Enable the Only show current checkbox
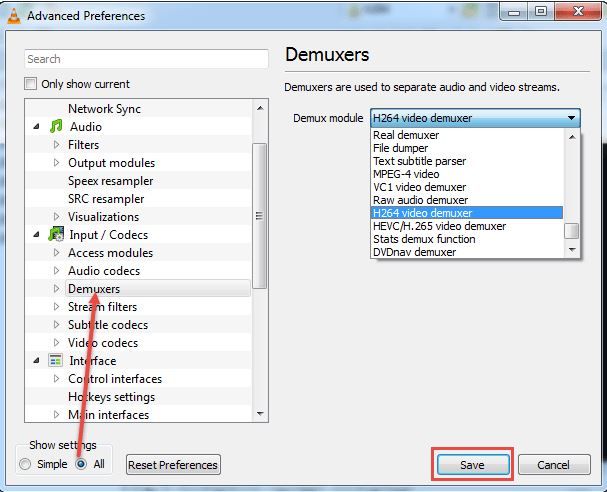This screenshot has width=607, height=492. (30, 84)
